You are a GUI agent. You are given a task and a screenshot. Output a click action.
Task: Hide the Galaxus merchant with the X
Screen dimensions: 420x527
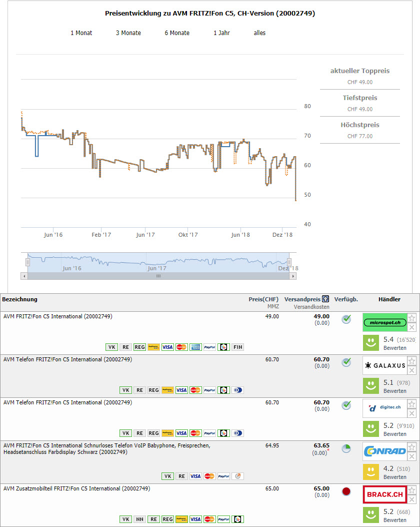click(x=411, y=370)
